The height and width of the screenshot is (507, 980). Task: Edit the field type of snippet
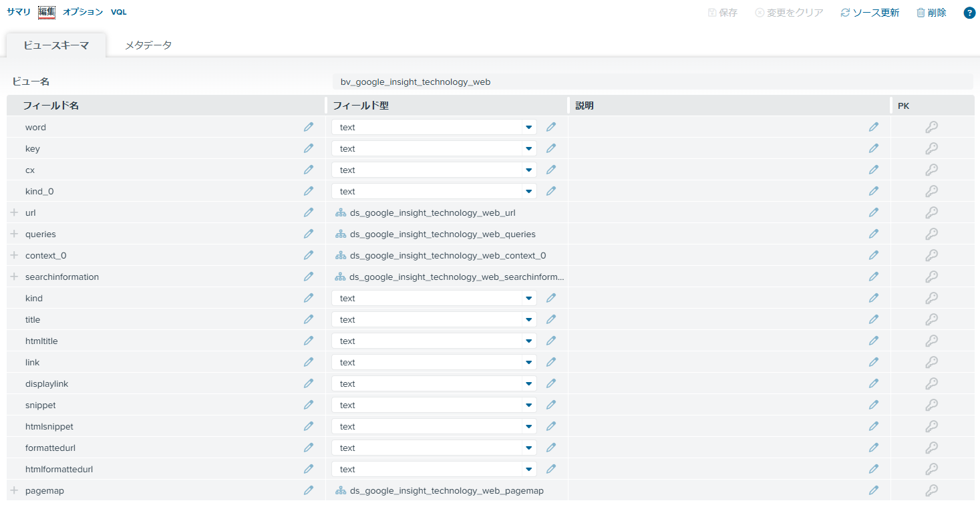coord(550,404)
